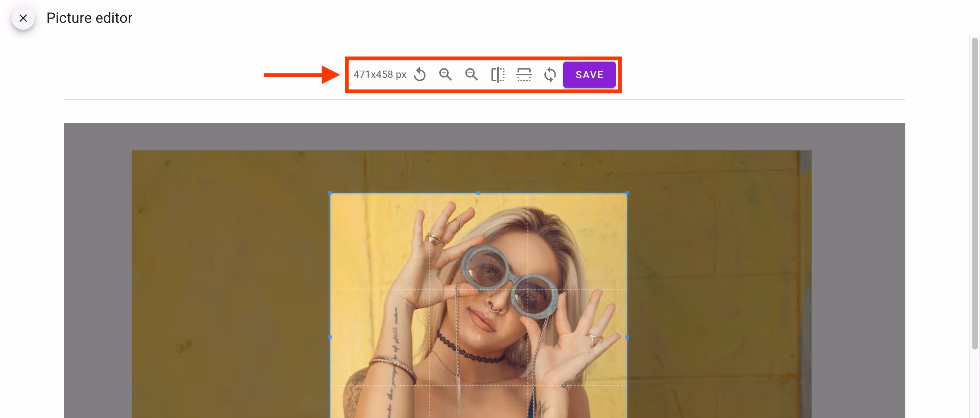Select the top-left crop corner handle
This screenshot has width=980, height=418.
point(330,193)
